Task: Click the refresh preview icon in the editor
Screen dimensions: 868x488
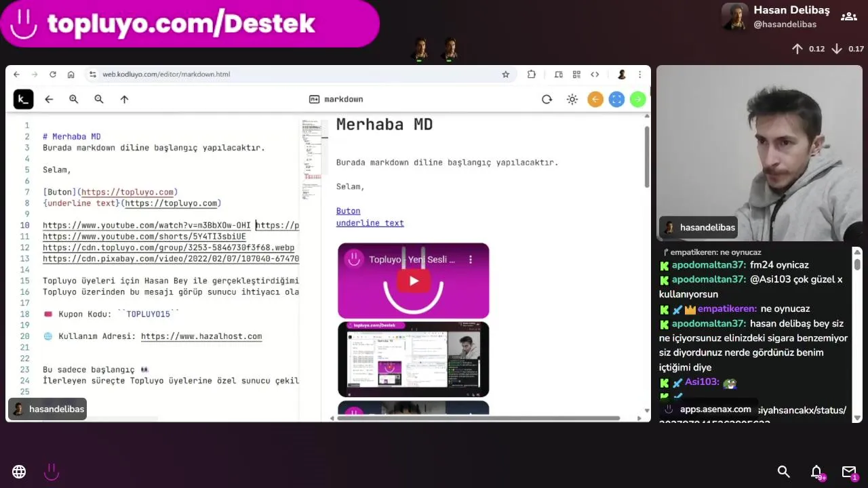Action: point(547,100)
